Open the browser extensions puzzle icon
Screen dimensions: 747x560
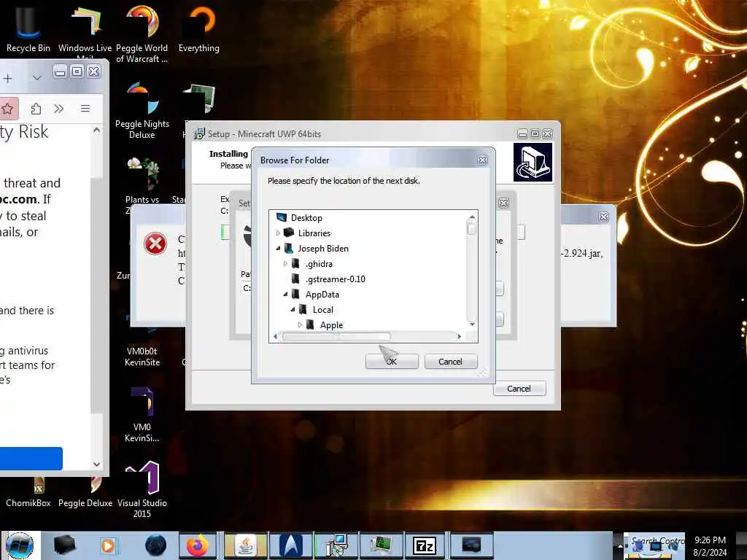[36, 109]
